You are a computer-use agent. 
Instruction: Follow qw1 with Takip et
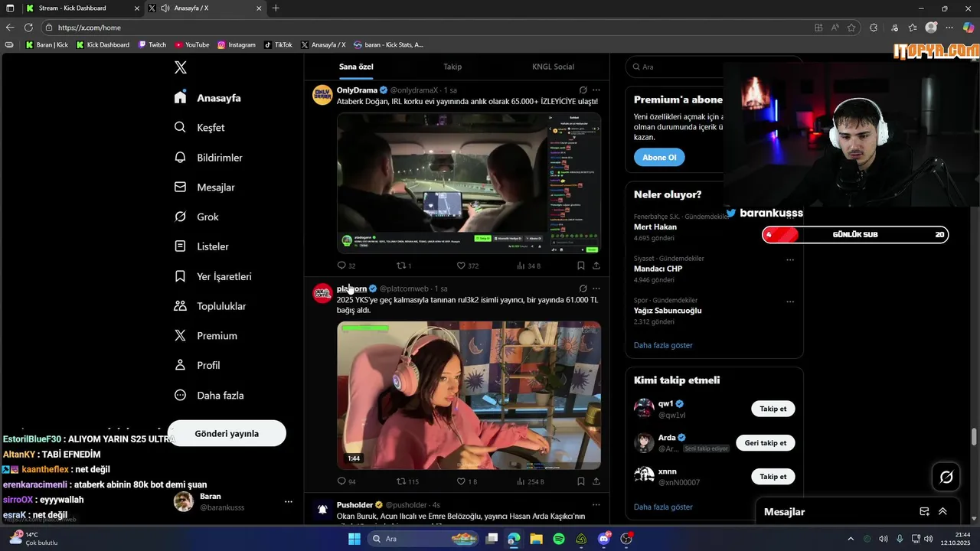point(773,409)
